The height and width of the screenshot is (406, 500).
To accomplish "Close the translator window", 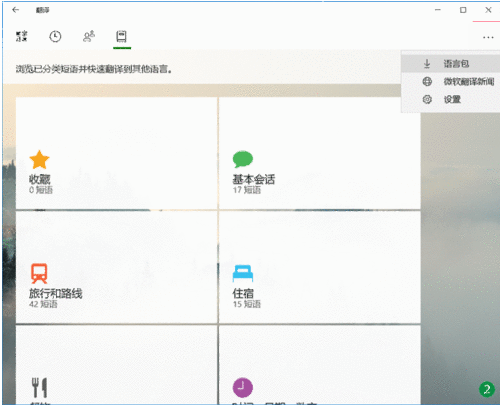I will click(488, 10).
